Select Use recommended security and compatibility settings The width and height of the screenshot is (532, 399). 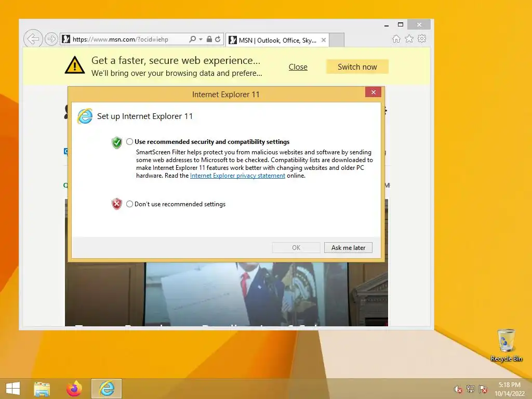coord(129,141)
